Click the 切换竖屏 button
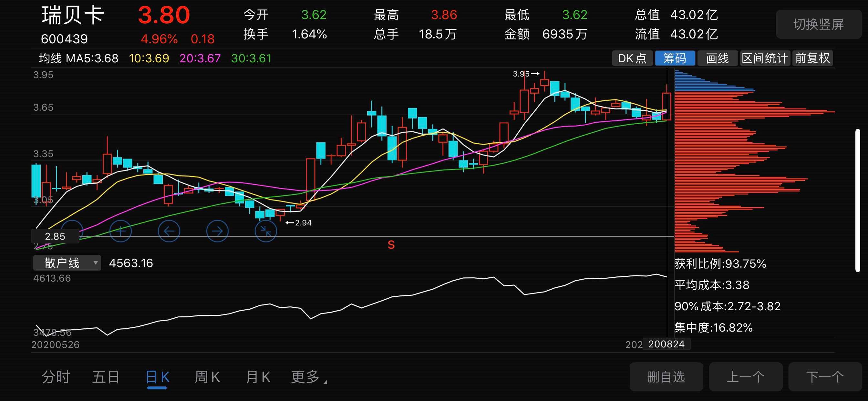Screen dimensions: 868x401 tap(819, 24)
